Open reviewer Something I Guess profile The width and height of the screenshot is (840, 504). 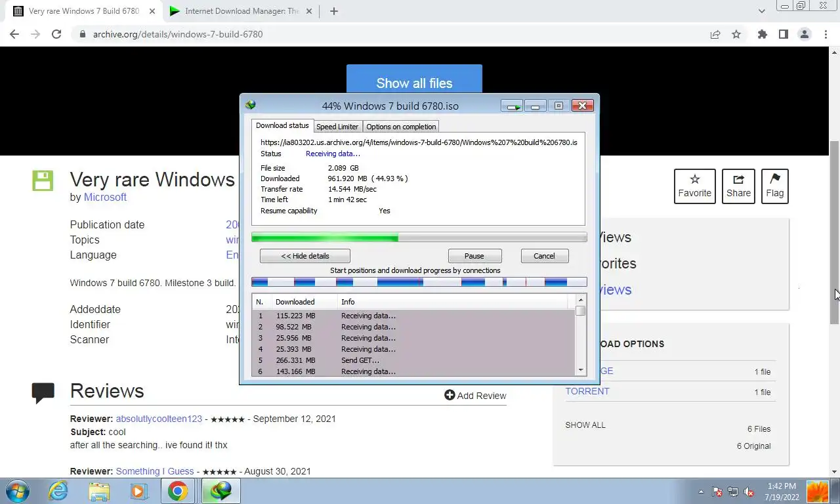tap(155, 471)
